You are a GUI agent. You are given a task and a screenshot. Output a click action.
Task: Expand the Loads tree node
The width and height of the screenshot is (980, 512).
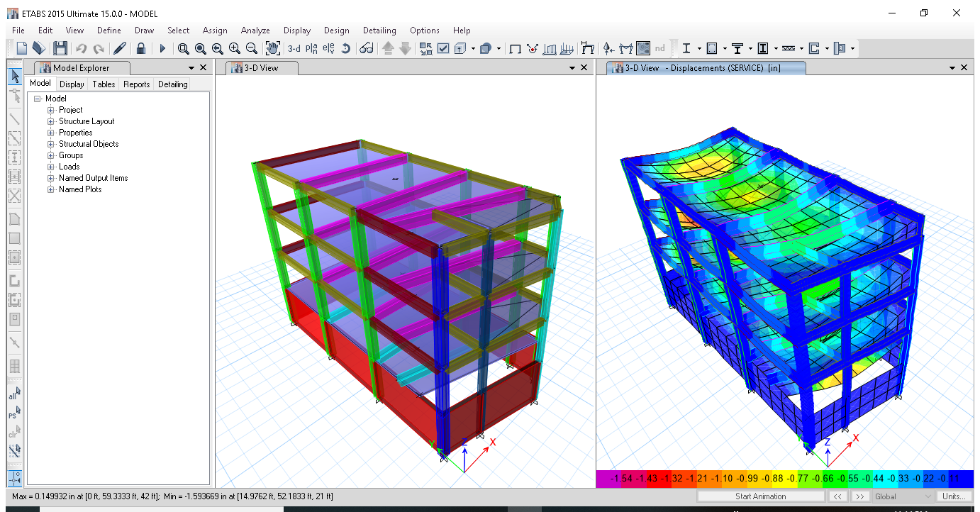click(51, 167)
